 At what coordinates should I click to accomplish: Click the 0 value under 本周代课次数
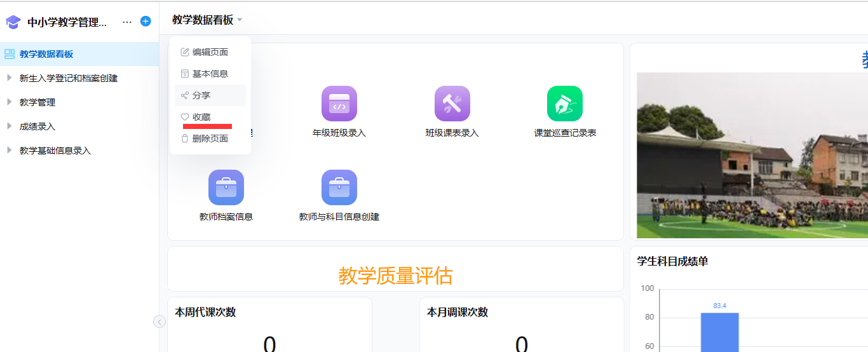click(x=269, y=343)
